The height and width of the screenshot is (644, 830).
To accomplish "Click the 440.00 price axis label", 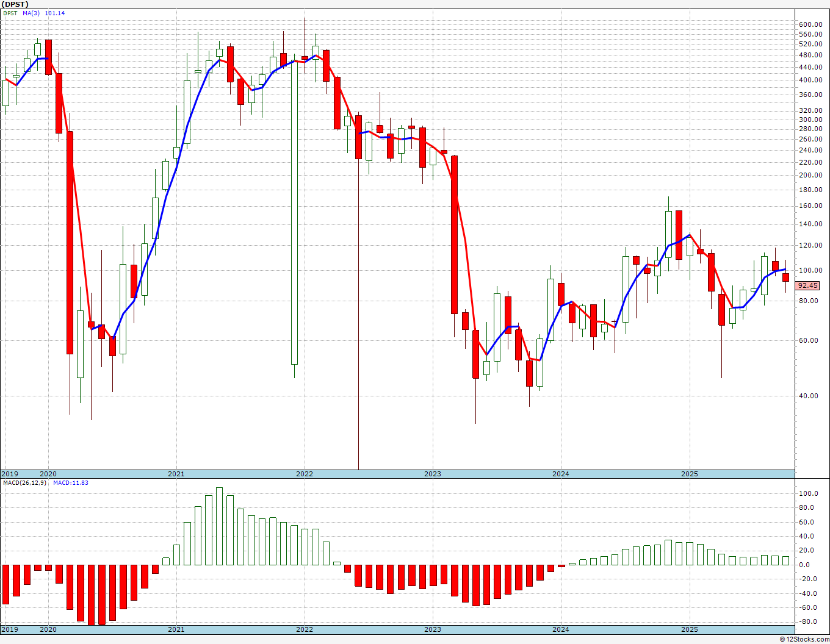I will [x=810, y=67].
